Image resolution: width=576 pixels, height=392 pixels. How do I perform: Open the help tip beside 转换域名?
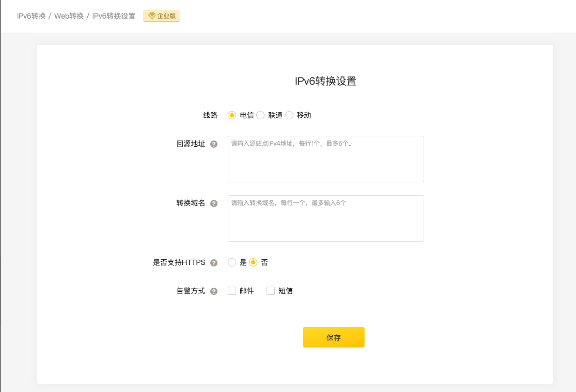(x=214, y=203)
